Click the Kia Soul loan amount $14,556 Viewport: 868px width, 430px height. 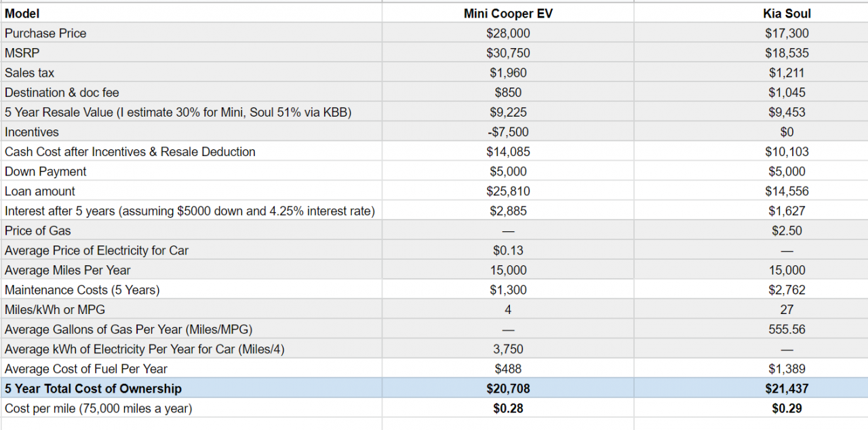tap(787, 191)
